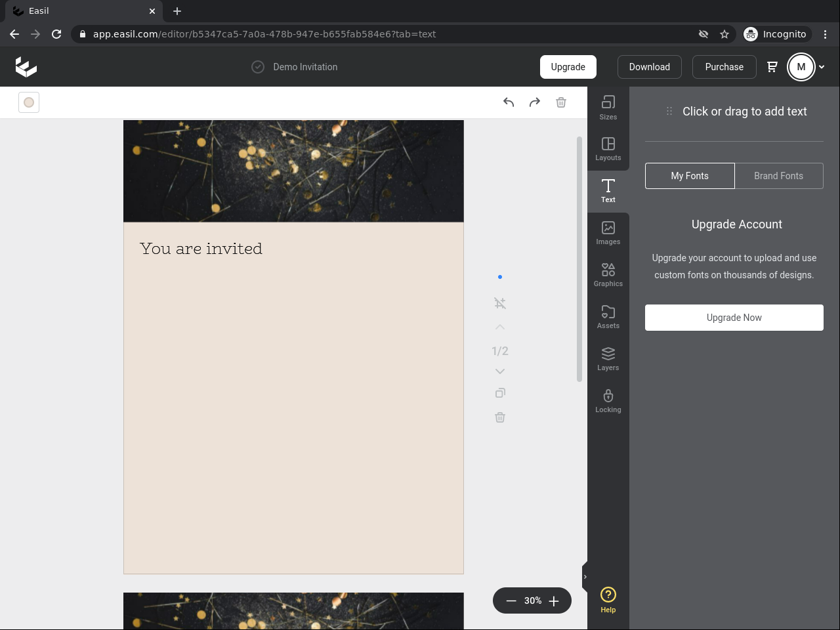This screenshot has width=840, height=630.
Task: Click the canvas vertical scrollbar
Action: pos(579,259)
